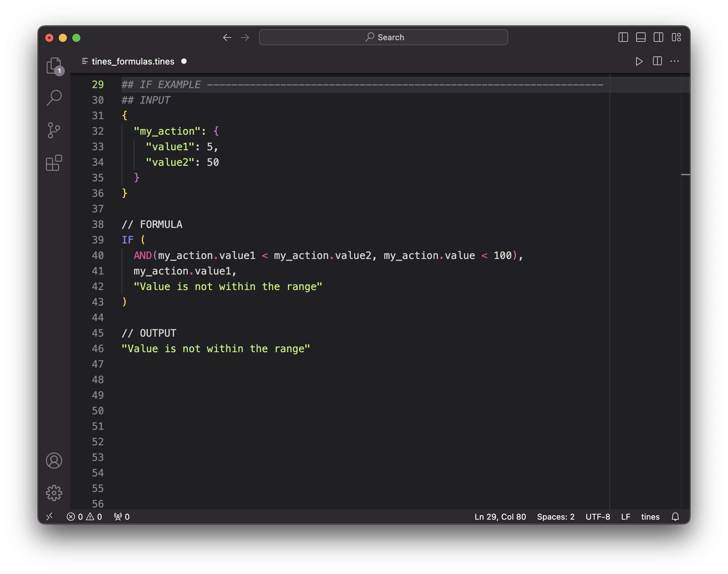The image size is (728, 574).
Task: Click the string on line 42
Action: pyautogui.click(x=228, y=287)
